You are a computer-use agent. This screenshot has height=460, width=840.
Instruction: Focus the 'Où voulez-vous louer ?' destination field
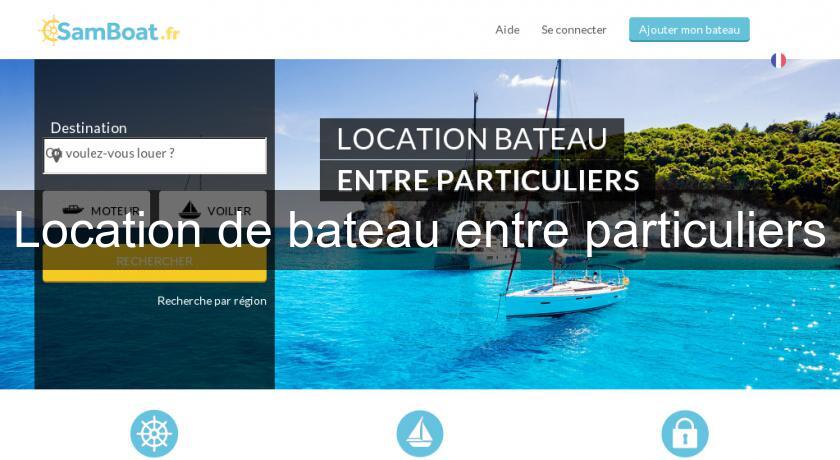tap(155, 156)
